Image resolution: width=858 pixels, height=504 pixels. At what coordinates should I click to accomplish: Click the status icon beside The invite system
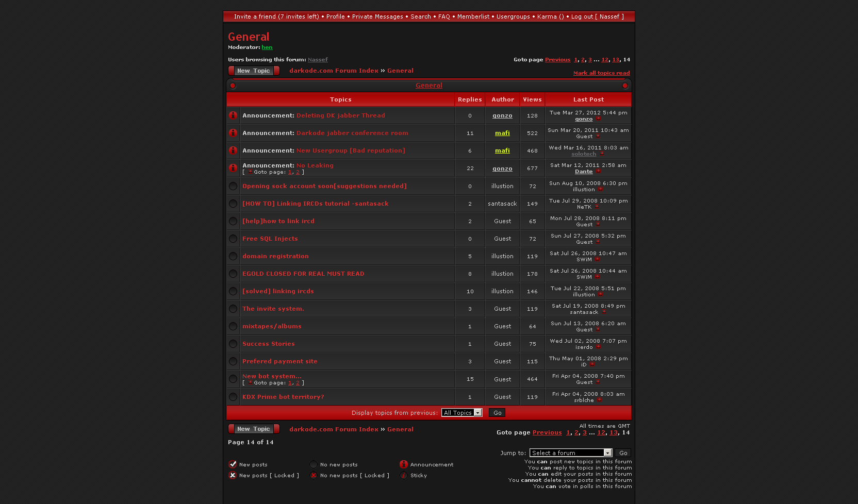233,309
